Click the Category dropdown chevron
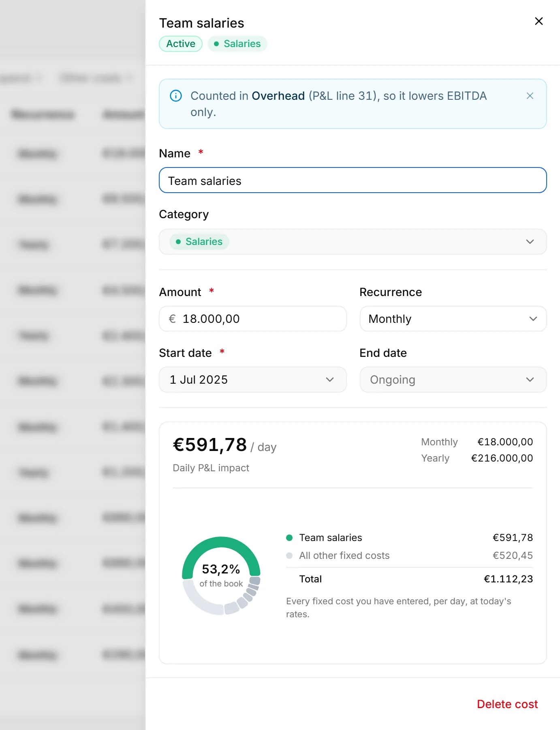The width and height of the screenshot is (560, 730). click(530, 242)
